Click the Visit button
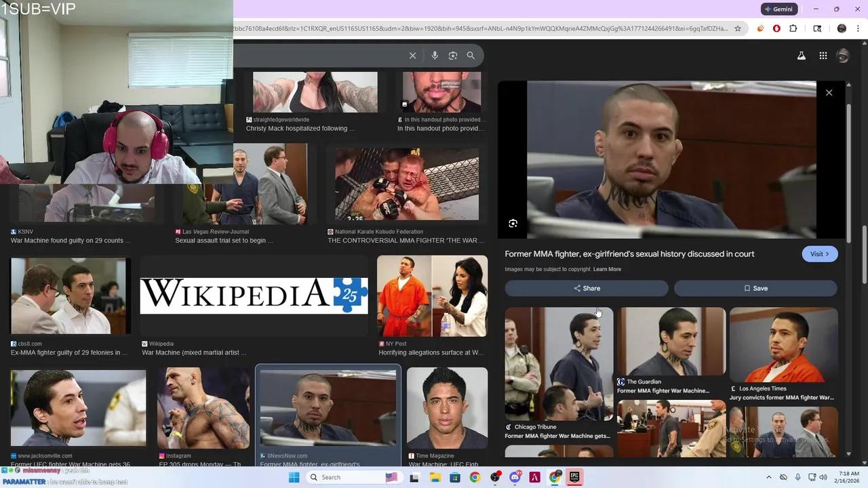 (x=819, y=254)
